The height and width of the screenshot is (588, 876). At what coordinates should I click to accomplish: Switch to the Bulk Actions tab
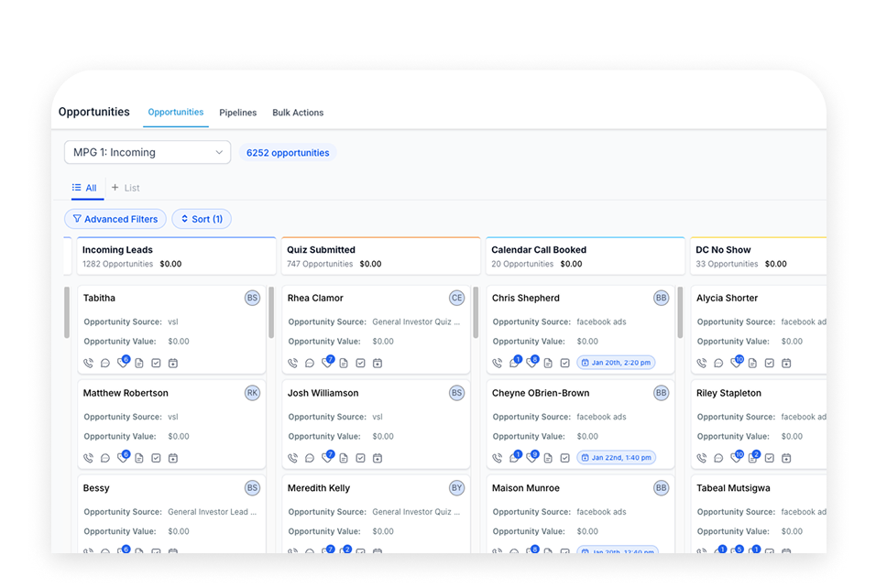pyautogui.click(x=298, y=113)
